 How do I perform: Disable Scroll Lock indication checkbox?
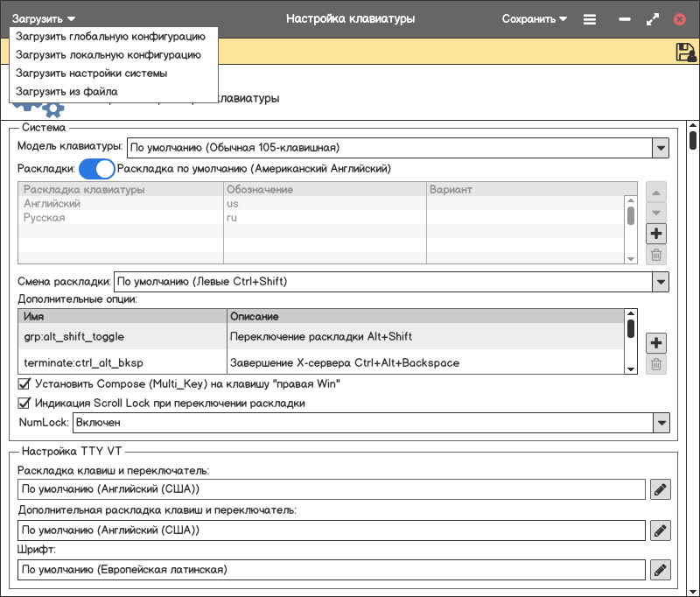pyautogui.click(x=24, y=404)
